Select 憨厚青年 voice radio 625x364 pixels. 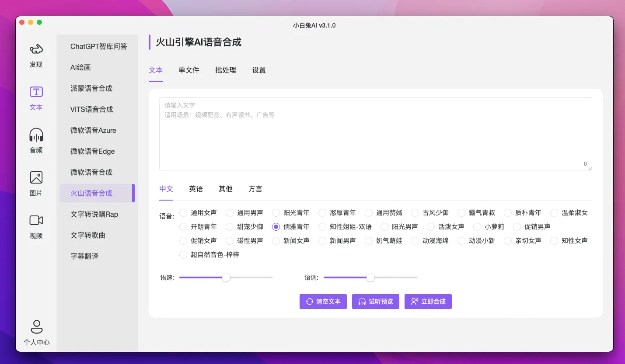coord(322,213)
